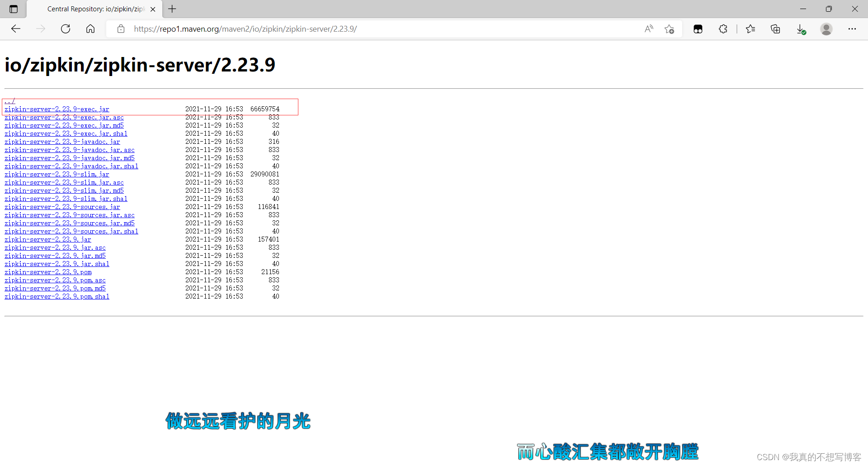Open zipkin-server-2.23.9-slim.jar.md5 link
Viewport: 868px width, 466px height.
coord(64,190)
